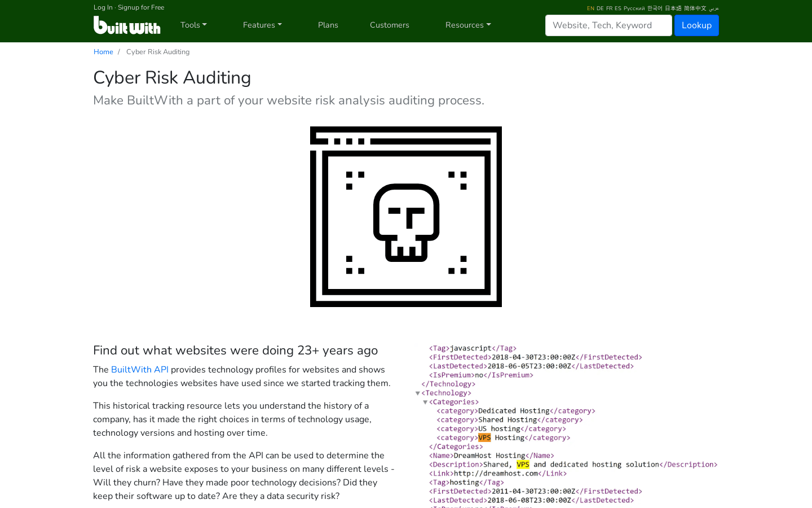Switch language to 한국어

tap(655, 8)
